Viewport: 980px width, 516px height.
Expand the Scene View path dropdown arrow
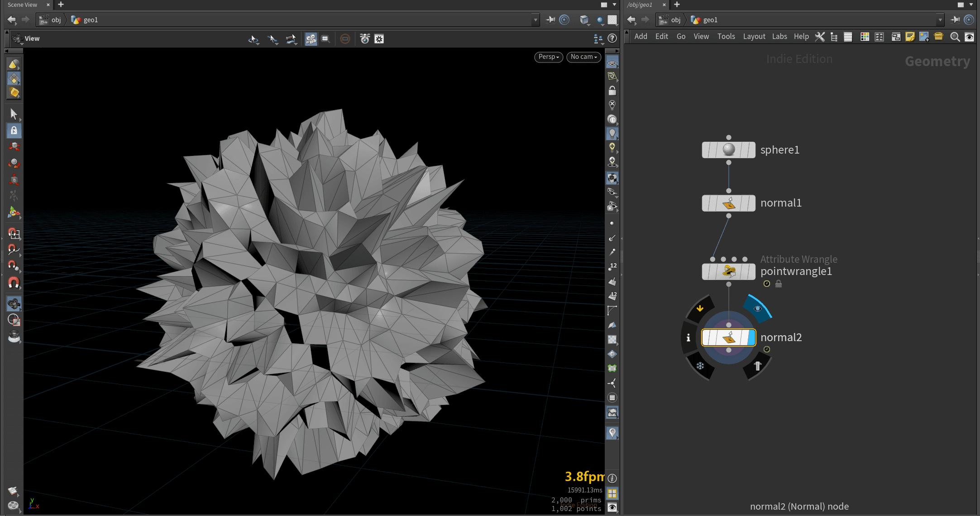[x=535, y=20]
